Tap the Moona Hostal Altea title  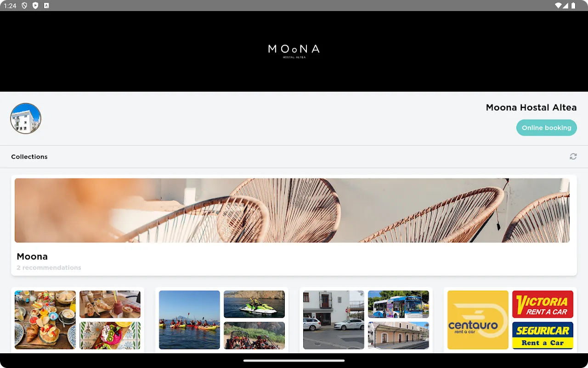point(531,107)
